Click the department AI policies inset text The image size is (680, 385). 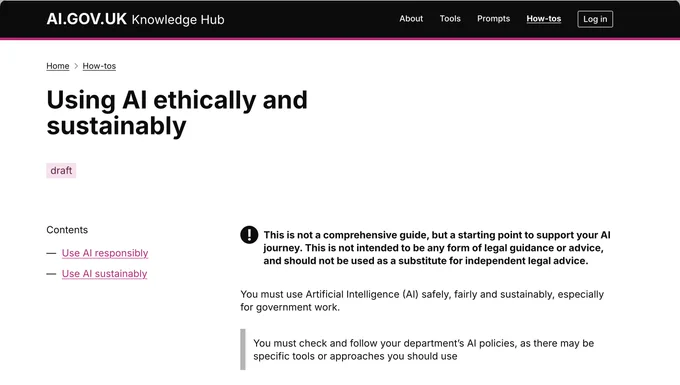pyautogui.click(x=424, y=349)
